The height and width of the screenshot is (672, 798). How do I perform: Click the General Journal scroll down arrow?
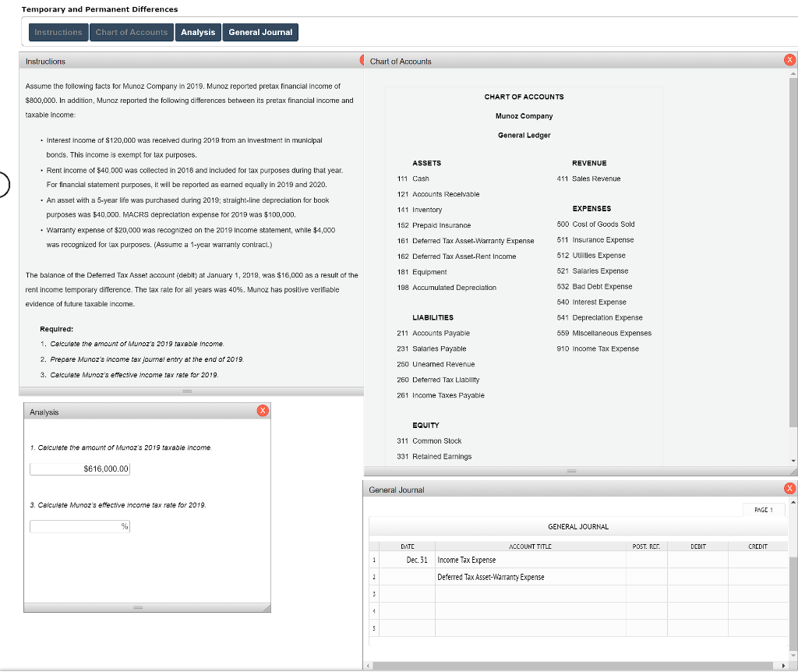coord(793,656)
